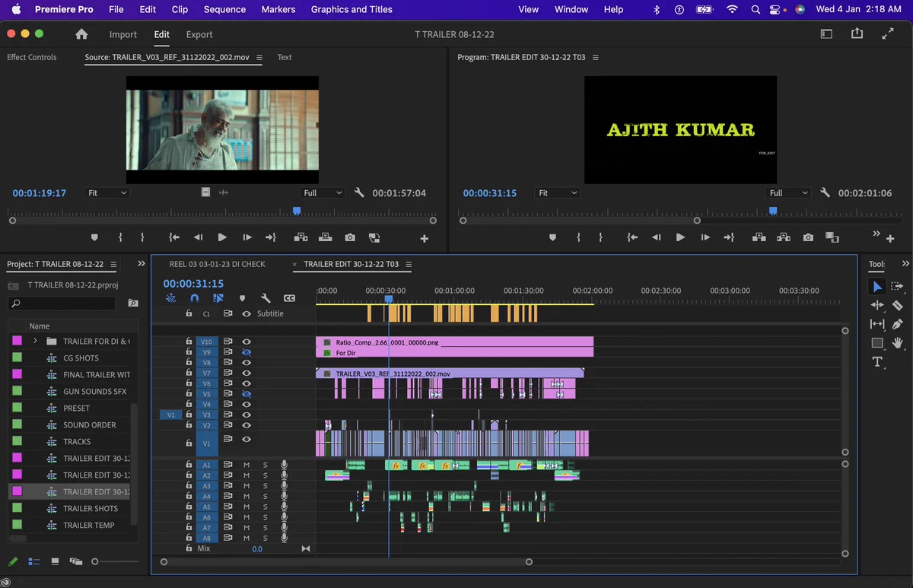Expand TRAILER FOR DI bin
Viewport: 913px width, 588px height.
tap(35, 341)
